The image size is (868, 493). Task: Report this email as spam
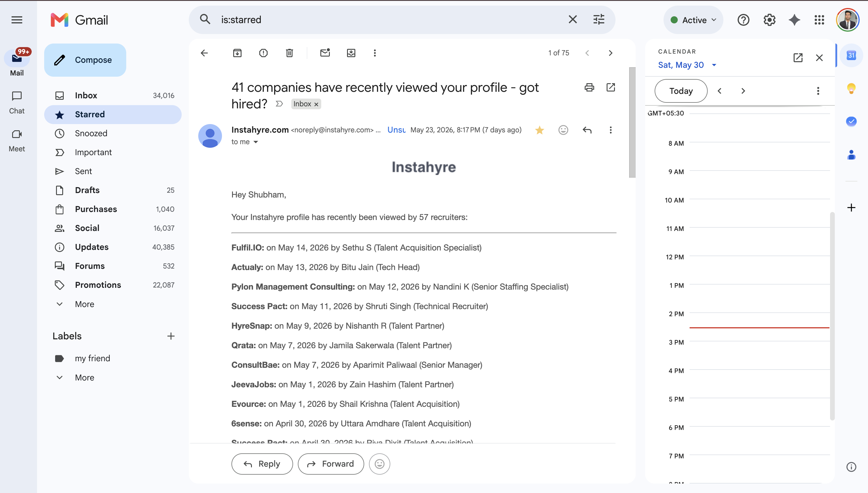tap(263, 53)
